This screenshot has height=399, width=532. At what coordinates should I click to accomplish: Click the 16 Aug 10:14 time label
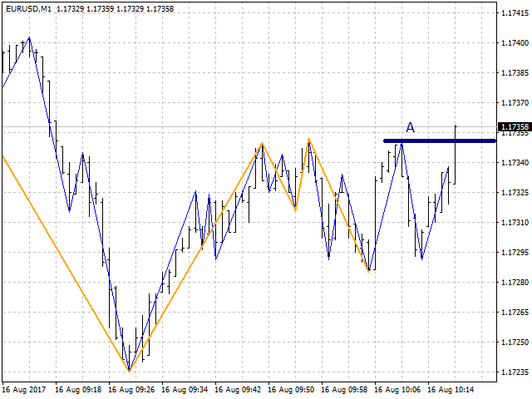[x=451, y=390]
